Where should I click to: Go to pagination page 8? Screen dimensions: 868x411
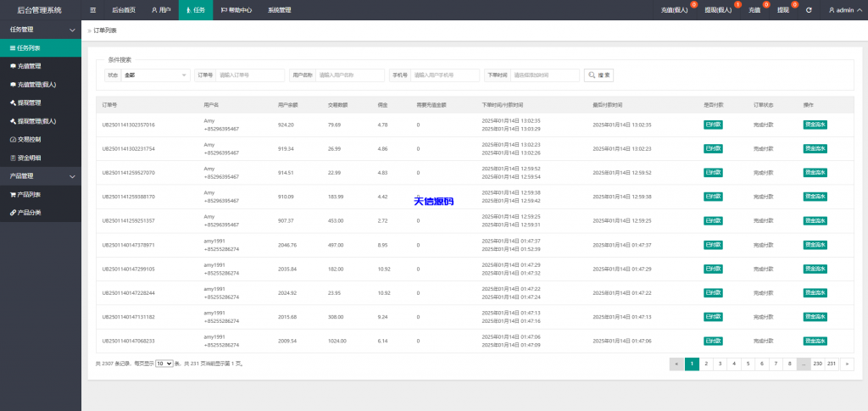[790, 364]
